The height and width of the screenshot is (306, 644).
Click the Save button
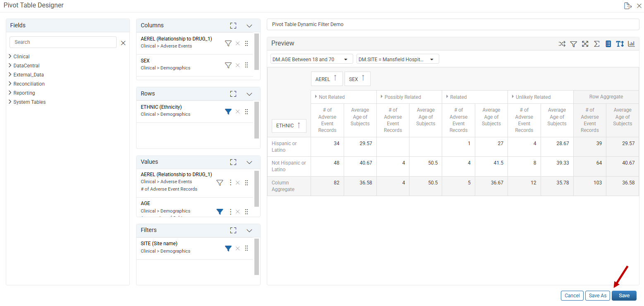click(624, 296)
